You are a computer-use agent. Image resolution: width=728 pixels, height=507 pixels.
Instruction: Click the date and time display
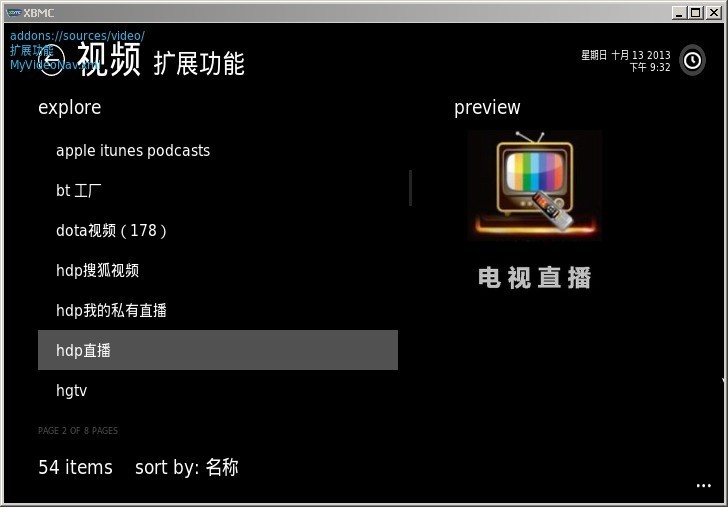[625, 61]
